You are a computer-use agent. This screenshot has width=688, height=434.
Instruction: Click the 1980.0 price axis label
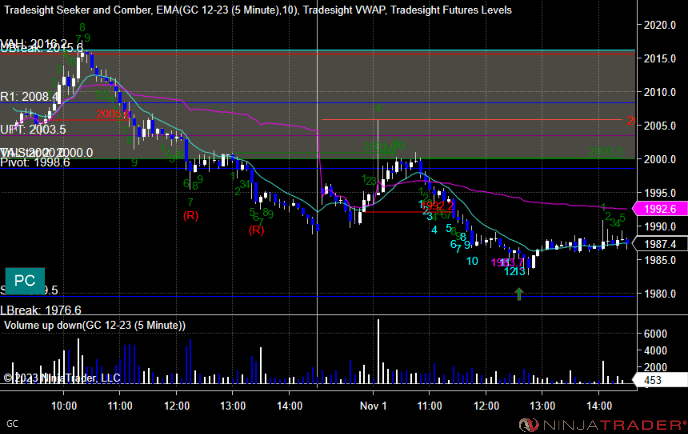click(x=659, y=294)
